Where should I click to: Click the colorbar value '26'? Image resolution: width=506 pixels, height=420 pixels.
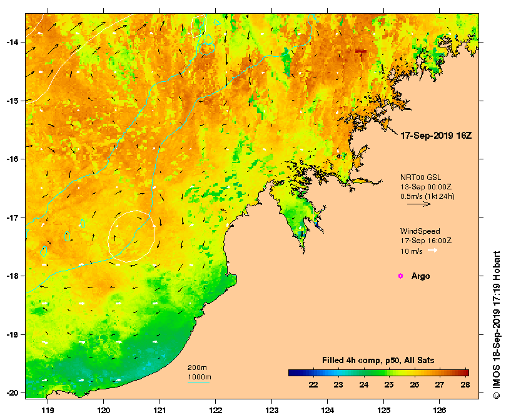pos(415,384)
